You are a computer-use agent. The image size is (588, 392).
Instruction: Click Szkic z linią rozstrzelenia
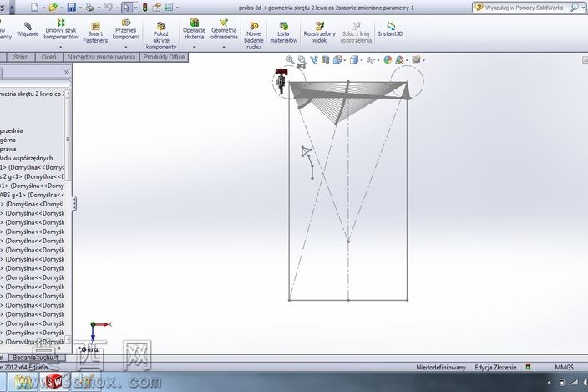[356, 33]
